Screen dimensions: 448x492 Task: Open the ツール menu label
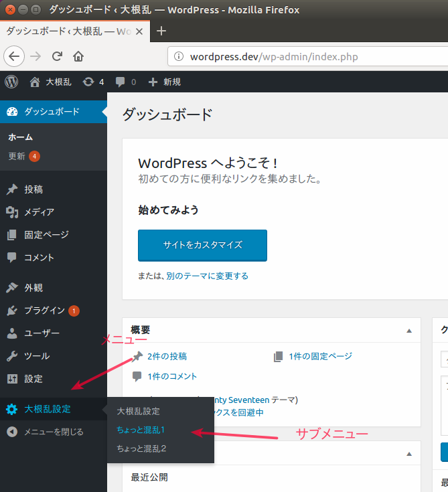tap(37, 356)
